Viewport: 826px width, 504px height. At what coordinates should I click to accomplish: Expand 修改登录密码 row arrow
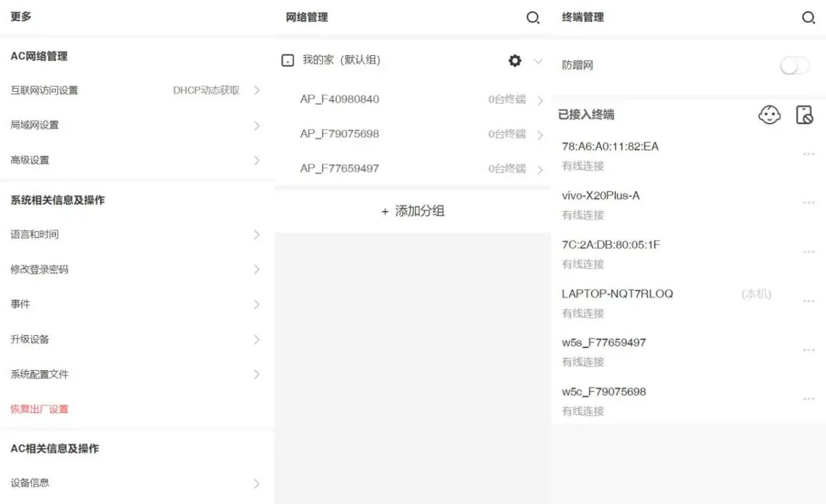click(x=256, y=269)
